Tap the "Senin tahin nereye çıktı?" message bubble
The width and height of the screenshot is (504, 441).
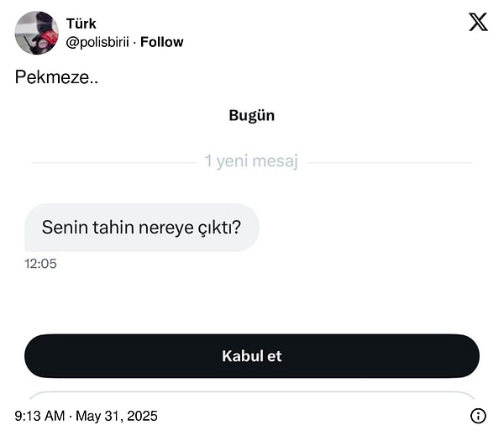(x=141, y=227)
